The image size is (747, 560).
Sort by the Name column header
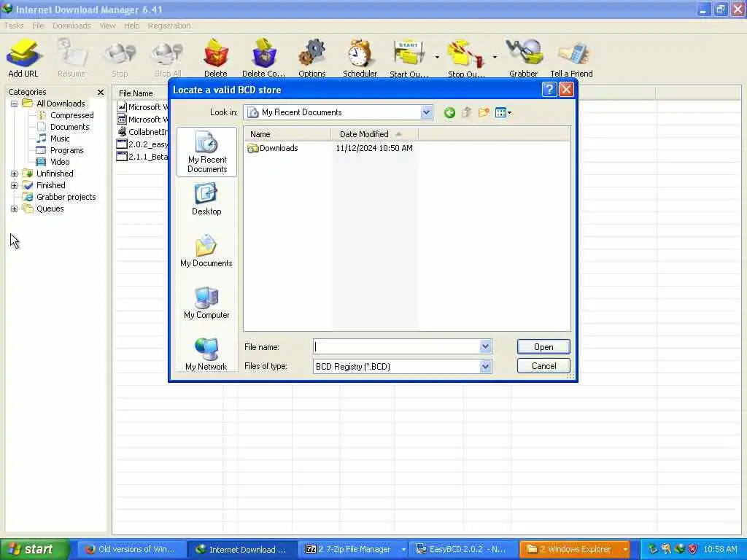click(x=287, y=134)
